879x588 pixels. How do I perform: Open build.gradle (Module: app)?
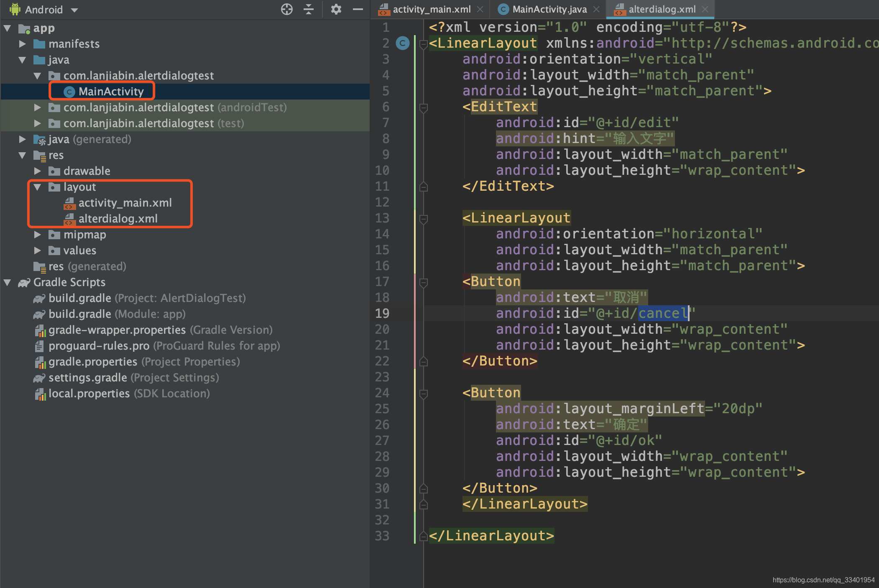109,314
